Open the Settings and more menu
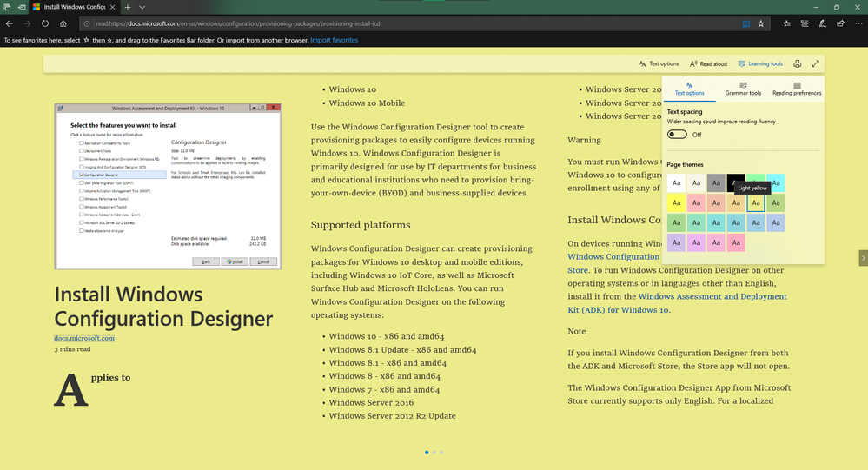The image size is (868, 470). coord(858,23)
